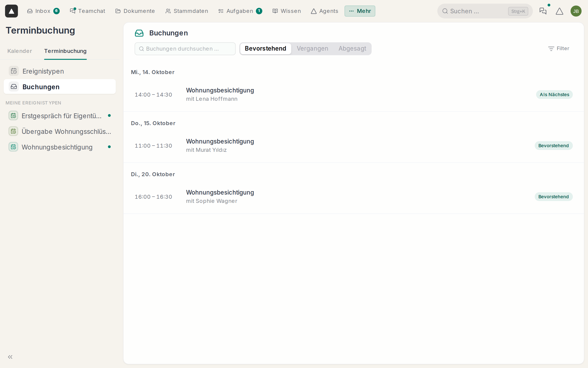Click the inbox tray icon beside sidebar Buchungen
Screen dimensions: 588x368
pos(14,87)
